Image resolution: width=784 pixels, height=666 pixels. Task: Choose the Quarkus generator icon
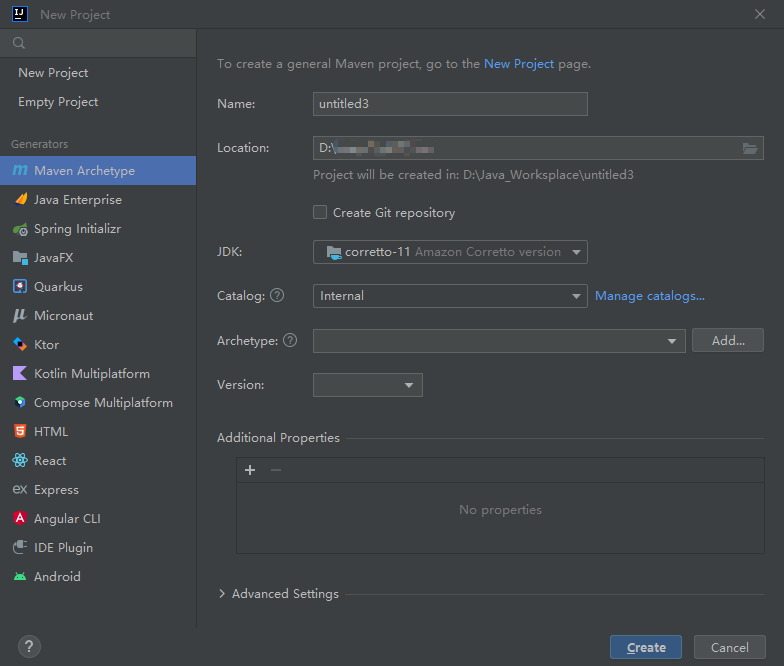(x=19, y=287)
